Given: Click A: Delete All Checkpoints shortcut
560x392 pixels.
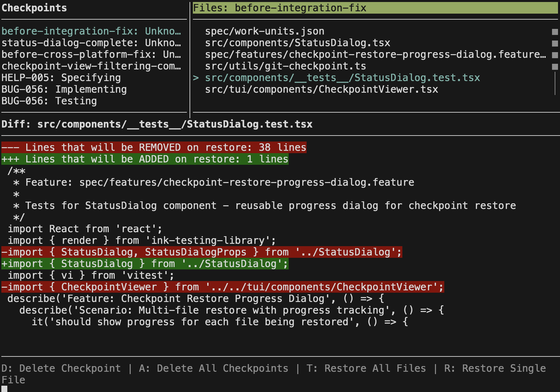Looking at the screenshot, I should 214,368.
